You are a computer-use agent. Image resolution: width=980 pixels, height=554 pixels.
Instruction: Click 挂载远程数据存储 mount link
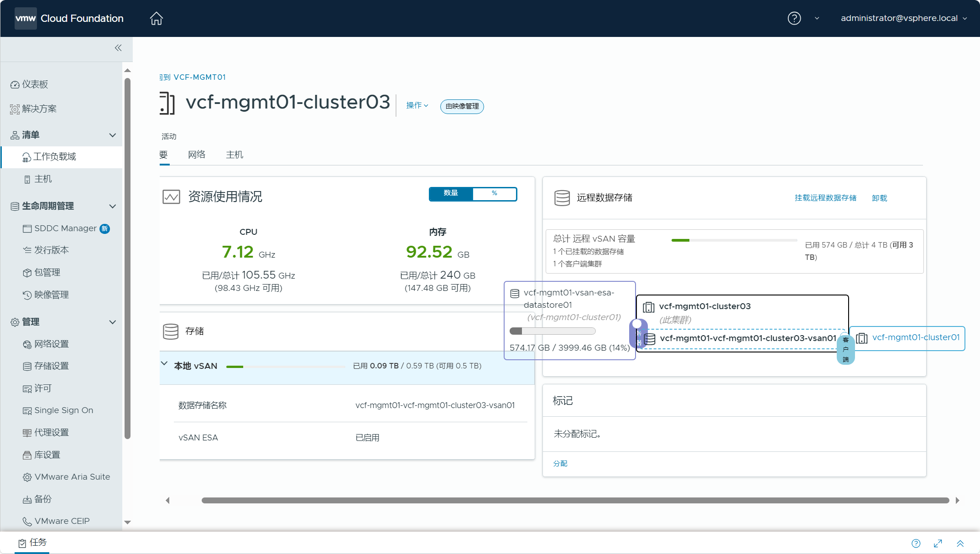(x=825, y=198)
